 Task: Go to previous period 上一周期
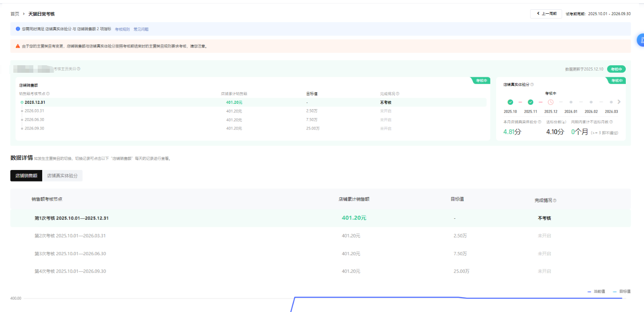[546, 14]
